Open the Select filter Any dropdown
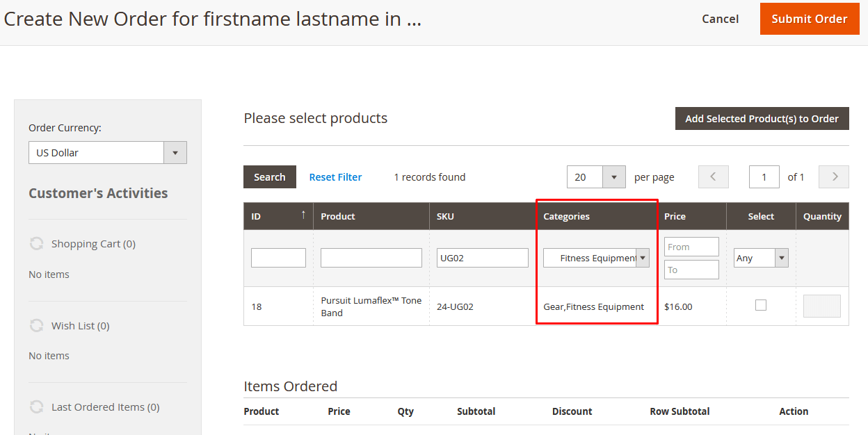Image resolution: width=868 pixels, height=435 pixels. pos(761,258)
